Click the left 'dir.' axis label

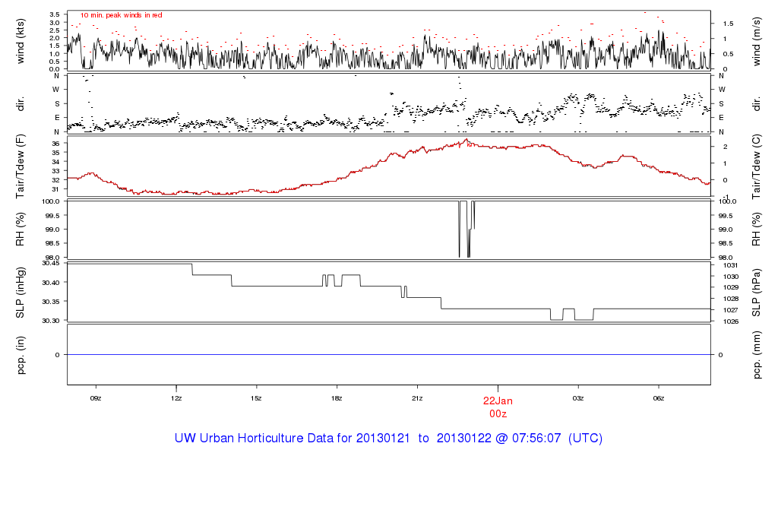click(x=21, y=103)
